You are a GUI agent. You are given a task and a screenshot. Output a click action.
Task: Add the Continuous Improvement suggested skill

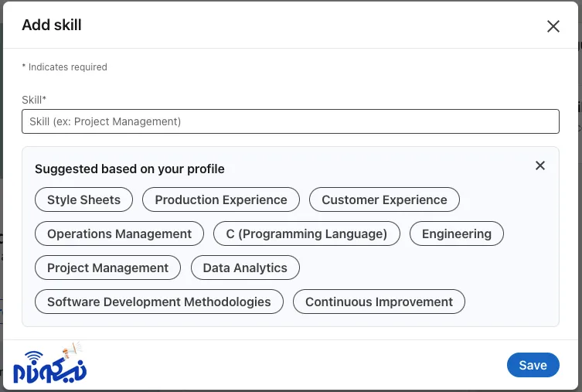coord(379,302)
